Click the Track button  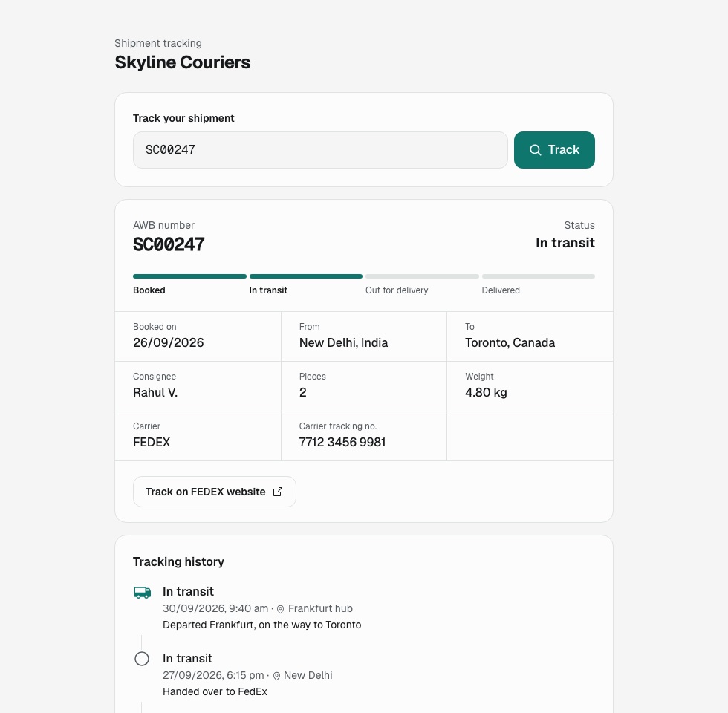[554, 150]
